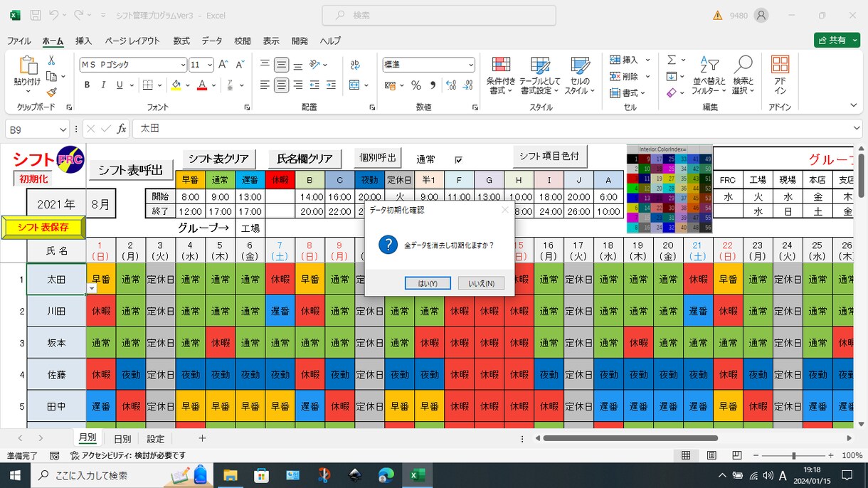Click the decrease indent icon
Image resolution: width=868 pixels, height=488 pixels.
coord(314,85)
